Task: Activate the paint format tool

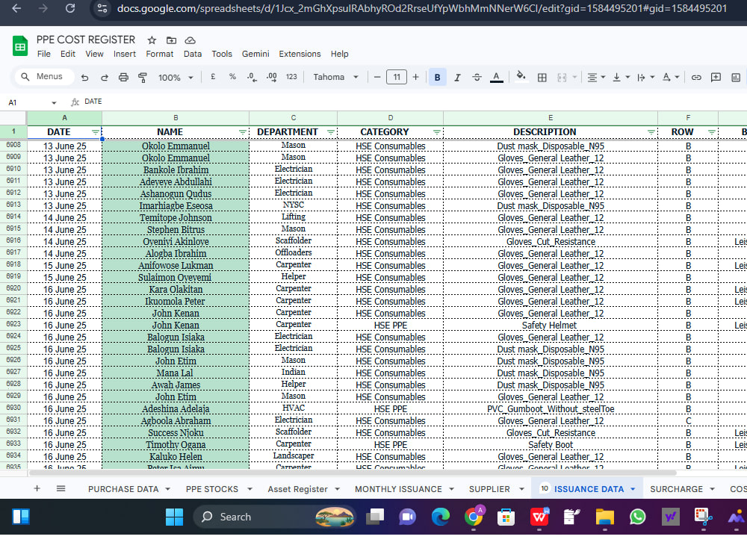Action: (x=143, y=77)
